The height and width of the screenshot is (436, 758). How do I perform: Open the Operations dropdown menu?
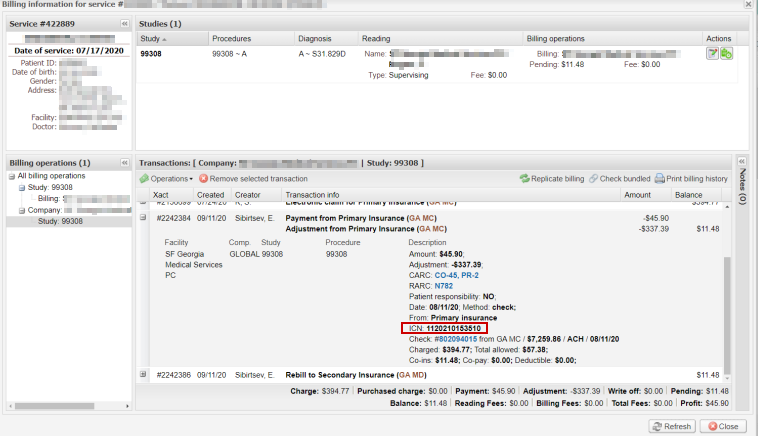pos(167,179)
